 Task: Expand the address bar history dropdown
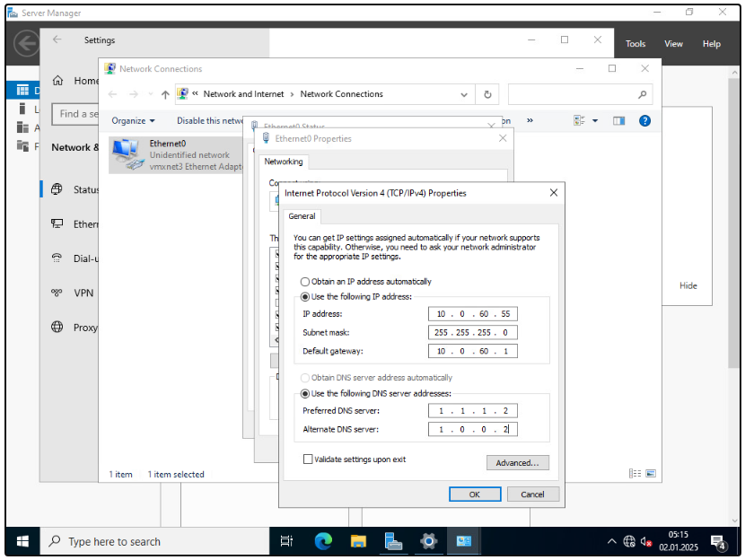pos(464,94)
